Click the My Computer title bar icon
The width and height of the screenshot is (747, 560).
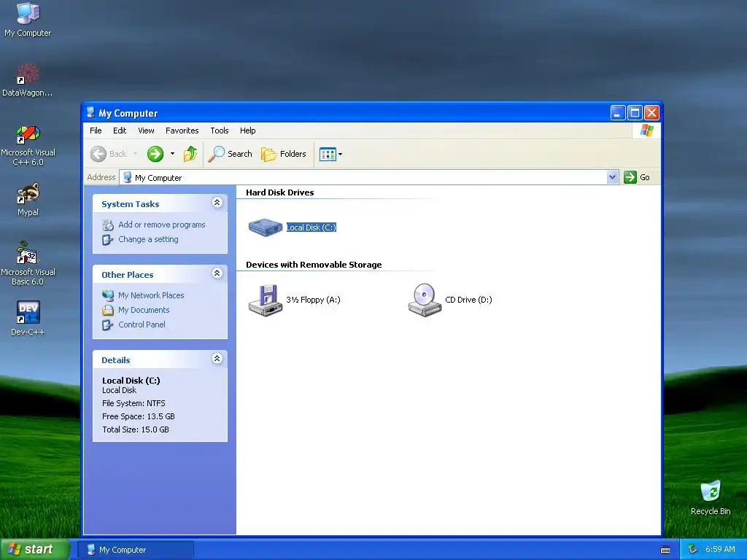coord(90,113)
